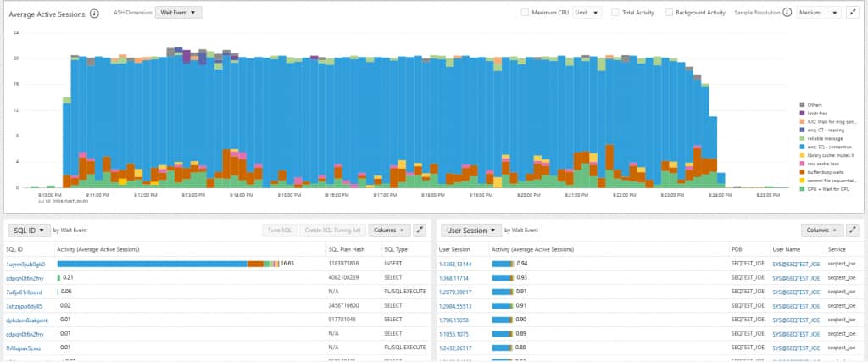Open Columns menu in SQL ID panel
This screenshot has height=362, width=868.
tap(389, 230)
